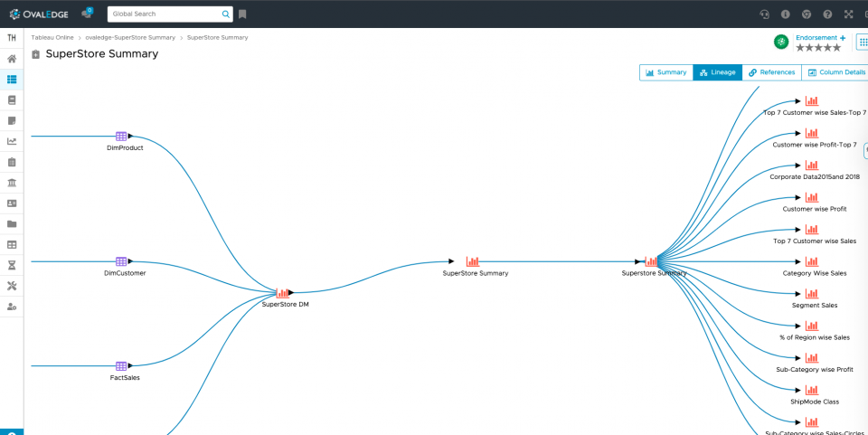Select the Sub-Category wise Profit node
The height and width of the screenshot is (435, 868).
tap(812, 357)
